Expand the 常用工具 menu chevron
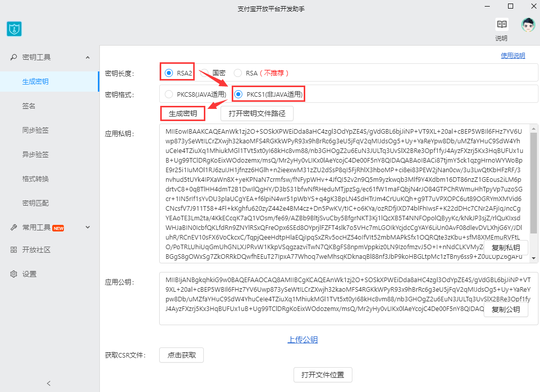The image size is (540, 392). click(88, 227)
